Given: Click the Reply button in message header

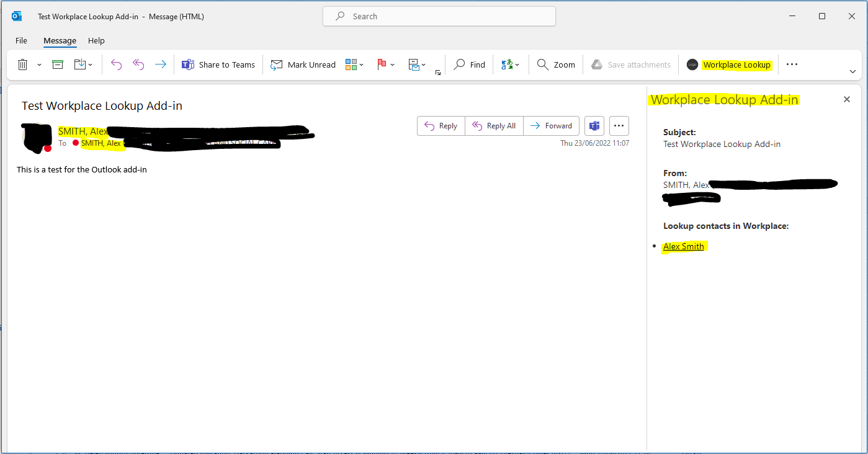Looking at the screenshot, I should point(441,126).
